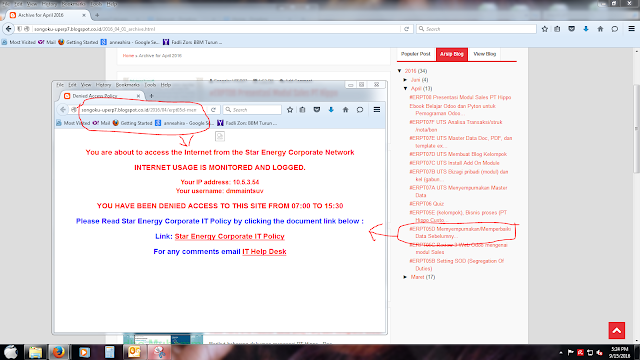This screenshot has width=640, height=360.
Task: Open new tab in Denied Access window
Action: pos(151,96)
